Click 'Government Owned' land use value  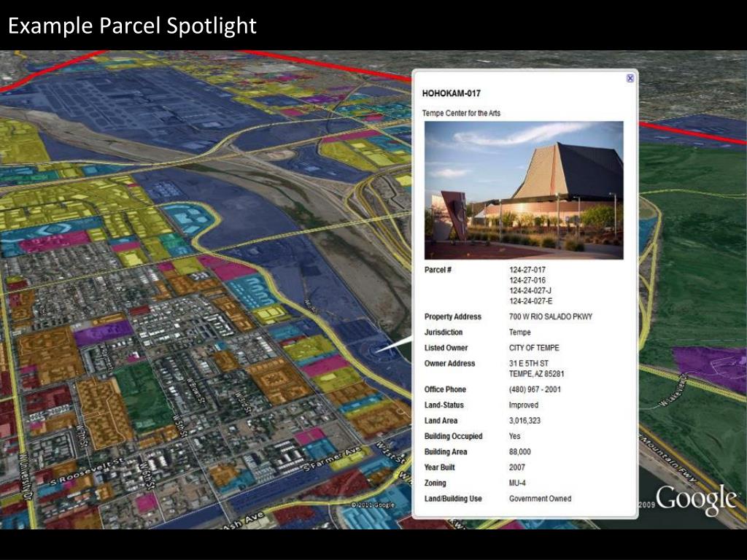point(540,499)
